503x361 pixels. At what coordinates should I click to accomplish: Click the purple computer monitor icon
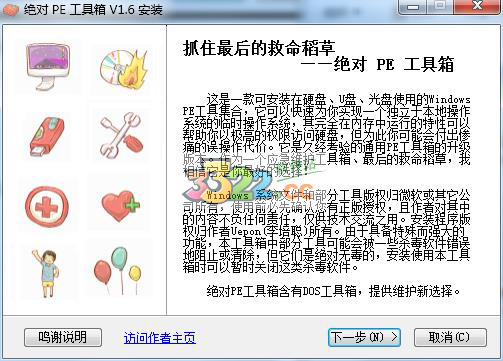48,67
